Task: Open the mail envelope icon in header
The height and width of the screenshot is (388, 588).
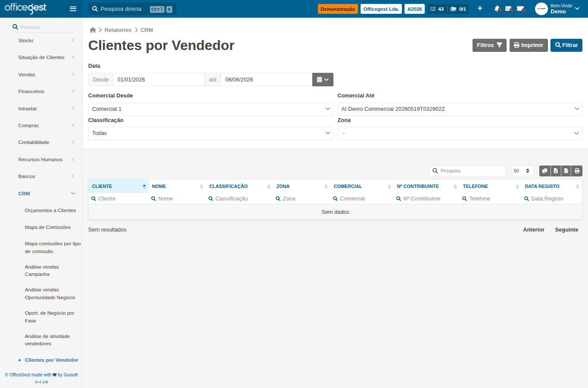Action: (x=509, y=9)
